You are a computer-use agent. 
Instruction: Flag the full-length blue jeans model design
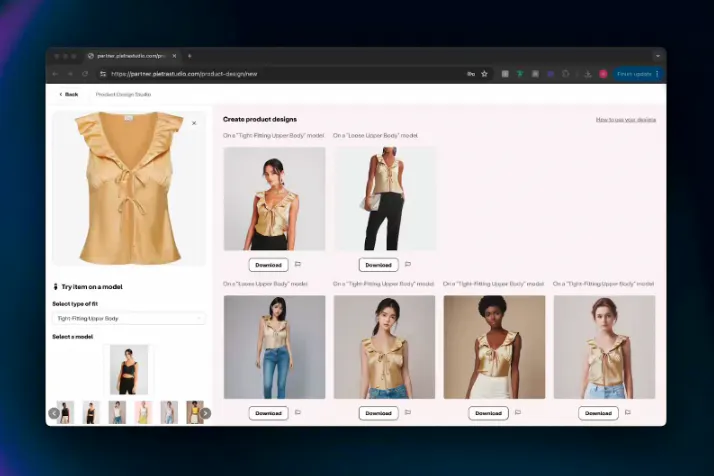[298, 412]
